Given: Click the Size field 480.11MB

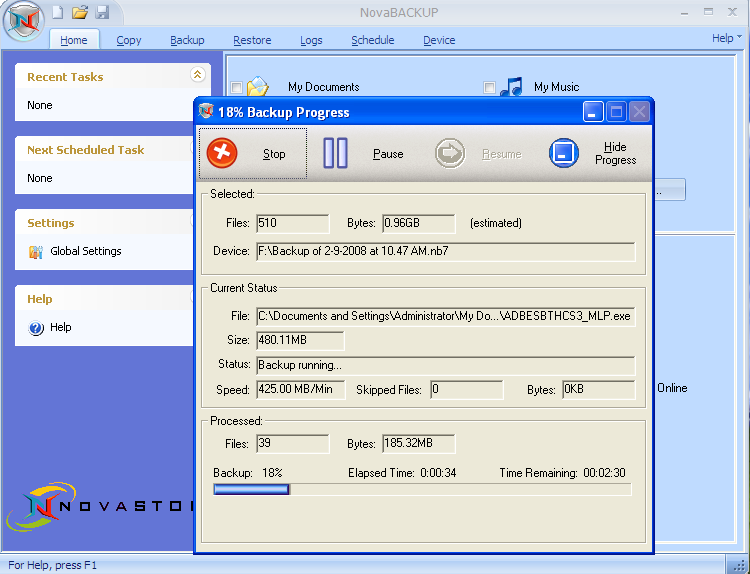Looking at the screenshot, I should [x=300, y=341].
